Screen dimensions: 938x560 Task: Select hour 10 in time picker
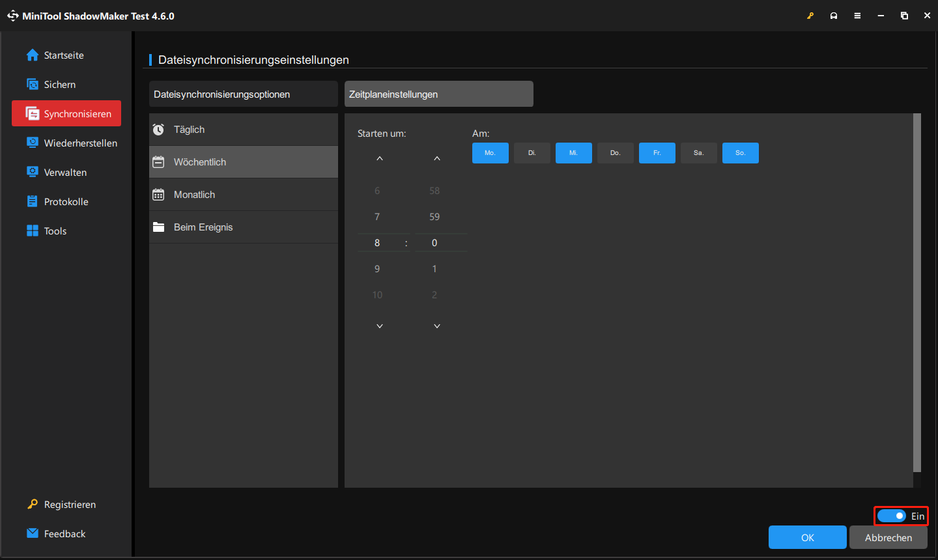coord(377,295)
